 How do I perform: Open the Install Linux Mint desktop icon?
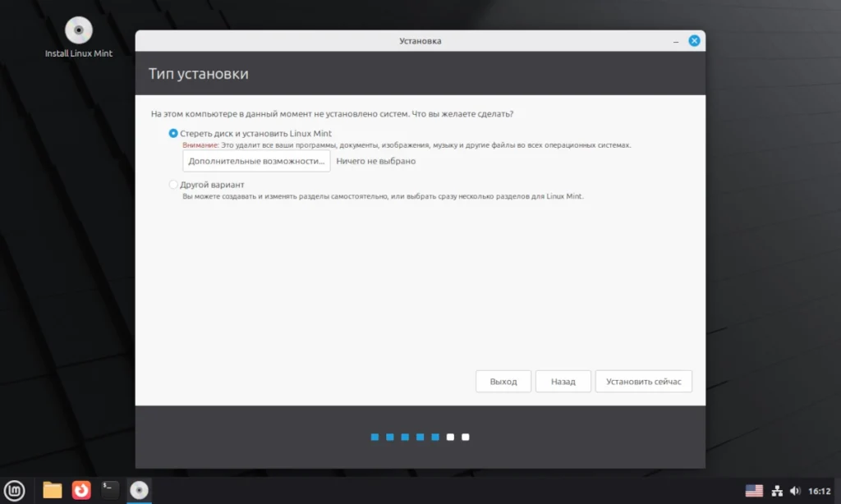[79, 37]
